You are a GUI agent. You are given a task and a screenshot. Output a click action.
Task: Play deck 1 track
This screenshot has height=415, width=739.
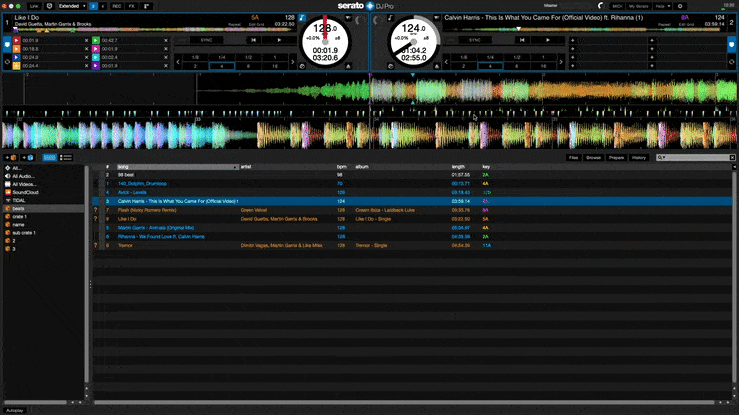pyautogui.click(x=279, y=41)
